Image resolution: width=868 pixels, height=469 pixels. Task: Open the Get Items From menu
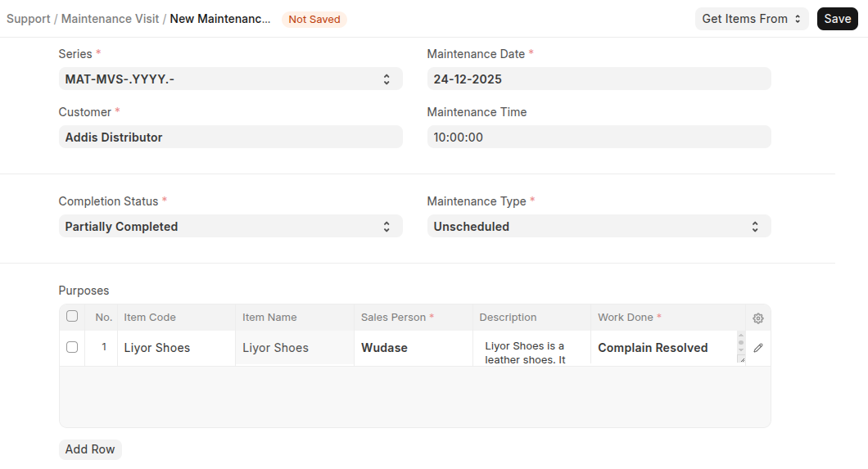(751, 19)
